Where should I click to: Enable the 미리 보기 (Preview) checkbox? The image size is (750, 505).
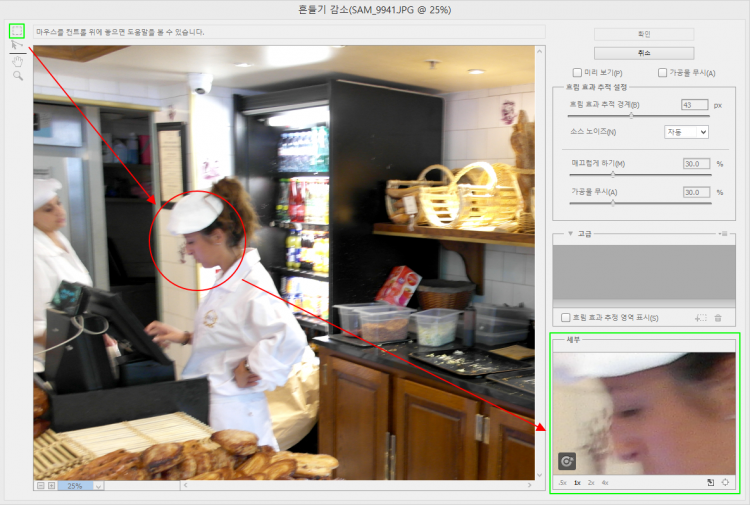[577, 73]
